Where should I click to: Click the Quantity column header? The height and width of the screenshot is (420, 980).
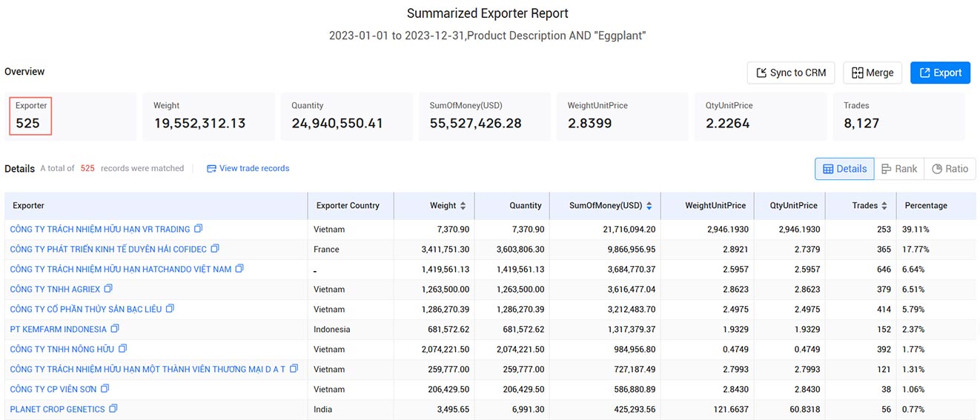pyautogui.click(x=512, y=206)
